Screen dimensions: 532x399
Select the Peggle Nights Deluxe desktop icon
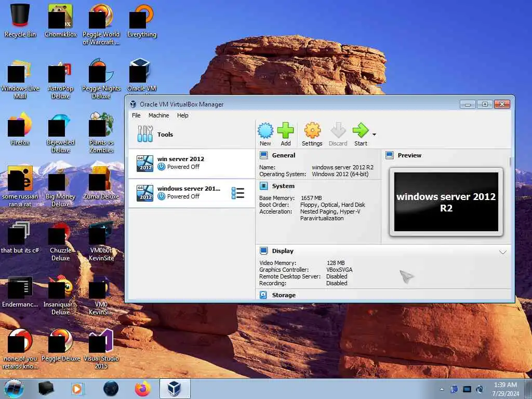click(x=101, y=79)
